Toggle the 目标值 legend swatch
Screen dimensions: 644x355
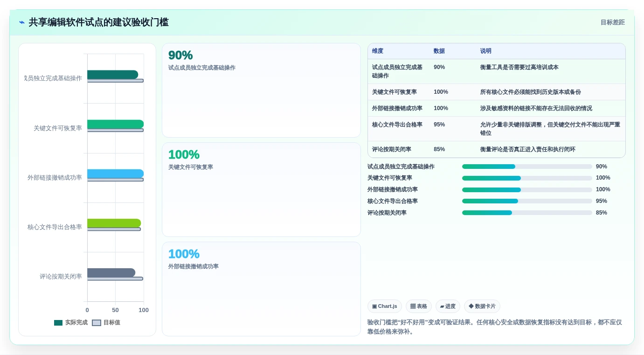pos(97,323)
